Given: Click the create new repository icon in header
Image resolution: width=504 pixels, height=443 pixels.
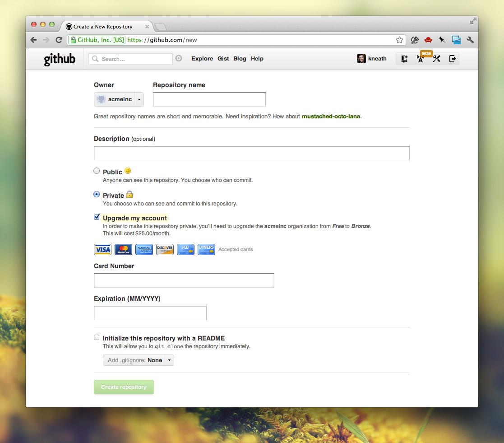Looking at the screenshot, I should pyautogui.click(x=404, y=59).
